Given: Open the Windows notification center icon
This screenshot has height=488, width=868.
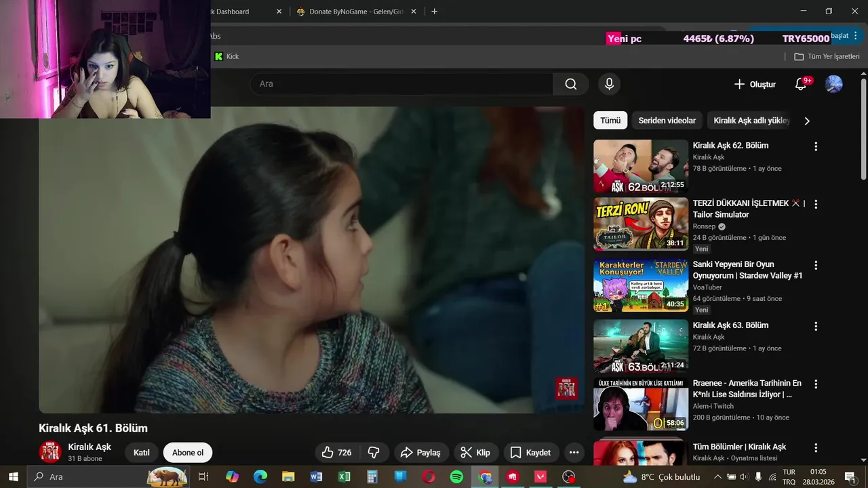Looking at the screenshot, I should (850, 476).
